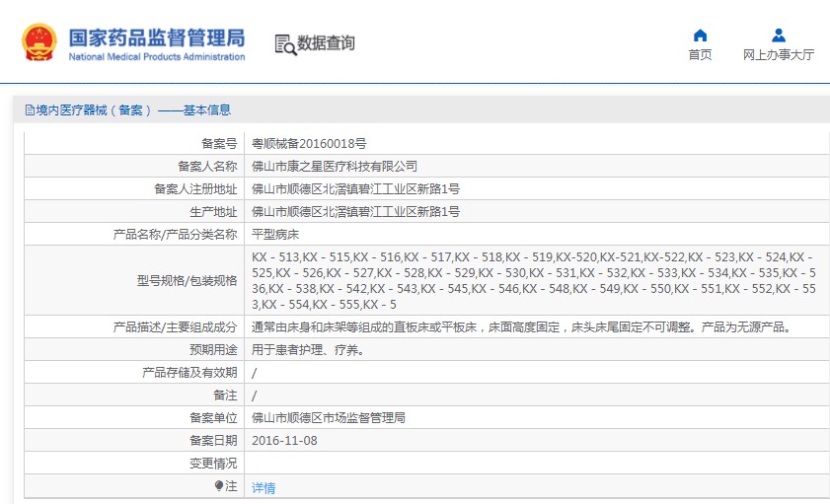830x504 pixels.
Task: Click the 网上办事大厅 person icon
Action: 778,36
